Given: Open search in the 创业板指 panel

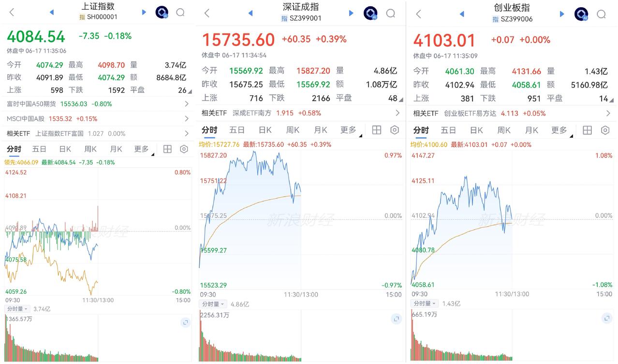Looking at the screenshot, I should coord(601,14).
